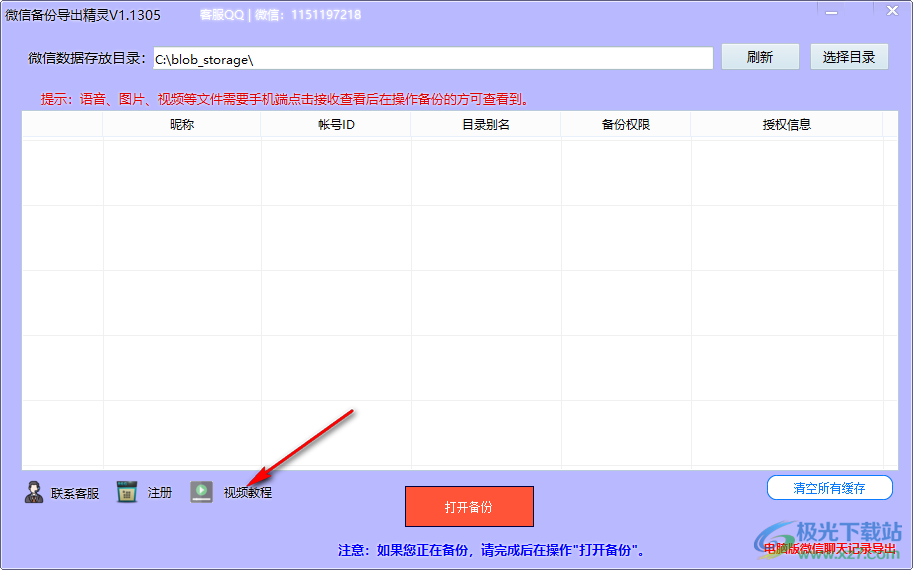Click the red 打开备份 button
Screen dimensions: 913x570
point(469,507)
